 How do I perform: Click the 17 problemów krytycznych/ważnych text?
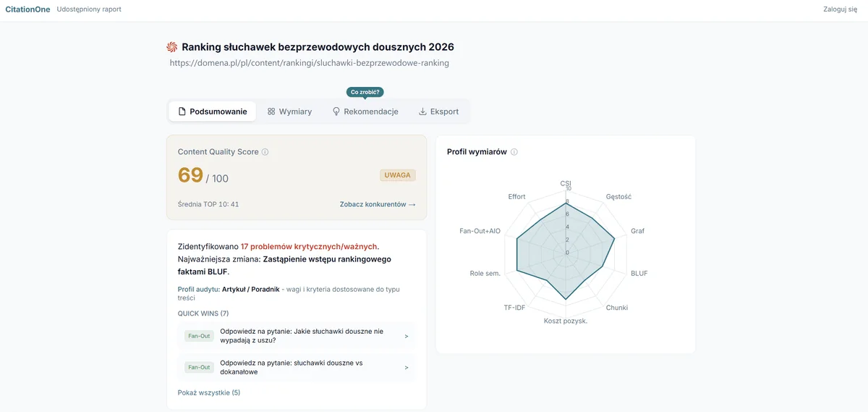[310, 246]
